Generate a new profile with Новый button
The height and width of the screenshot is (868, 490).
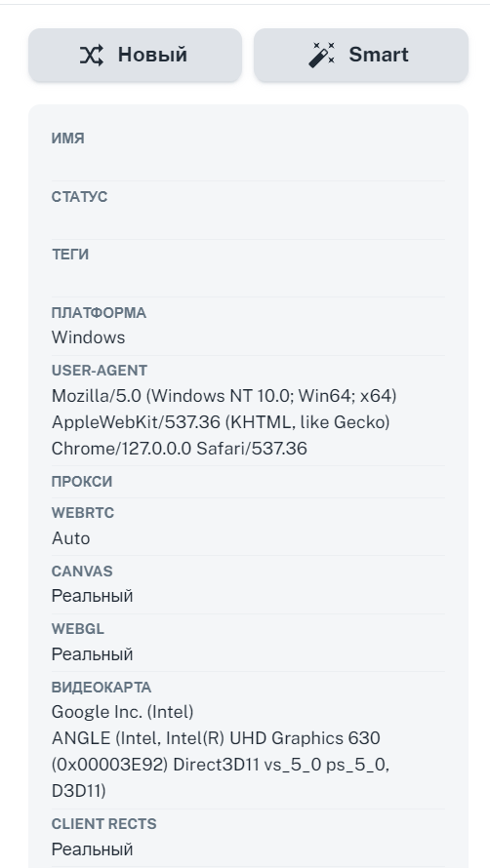[x=136, y=55]
